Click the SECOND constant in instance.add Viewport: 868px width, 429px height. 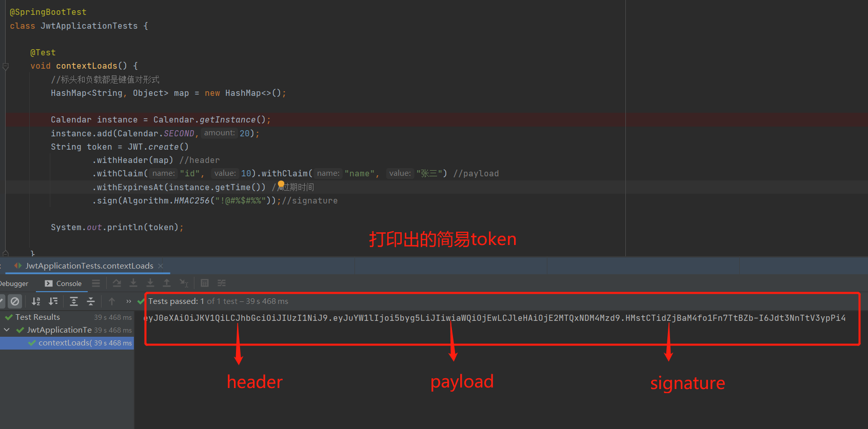(179, 133)
